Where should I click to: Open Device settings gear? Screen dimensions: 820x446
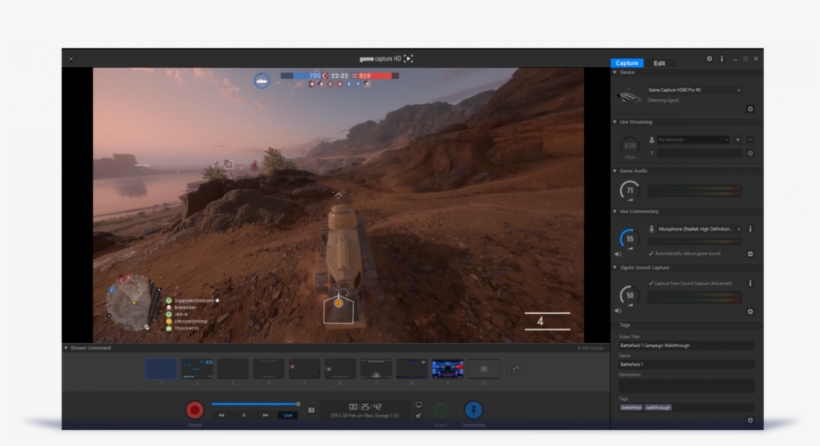coord(750,108)
